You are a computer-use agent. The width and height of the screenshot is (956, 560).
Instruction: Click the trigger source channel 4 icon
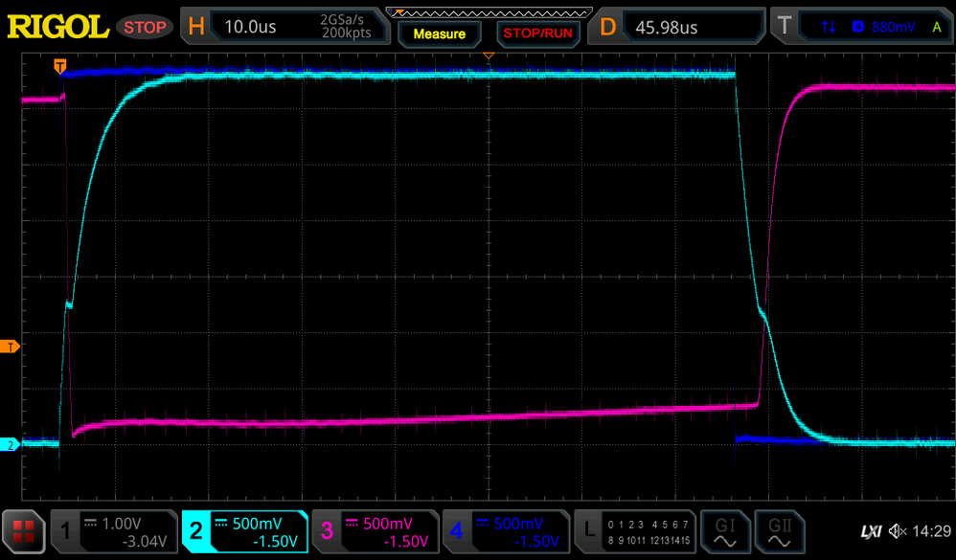tap(858, 26)
